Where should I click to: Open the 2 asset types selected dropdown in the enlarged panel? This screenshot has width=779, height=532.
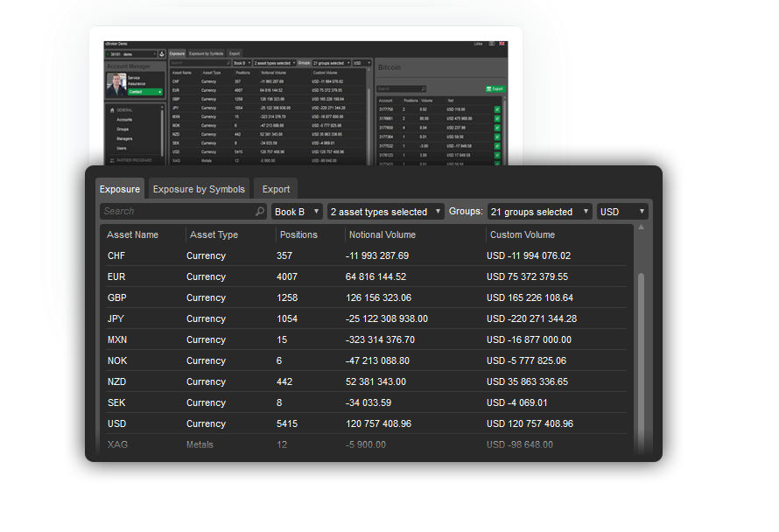pos(385,212)
